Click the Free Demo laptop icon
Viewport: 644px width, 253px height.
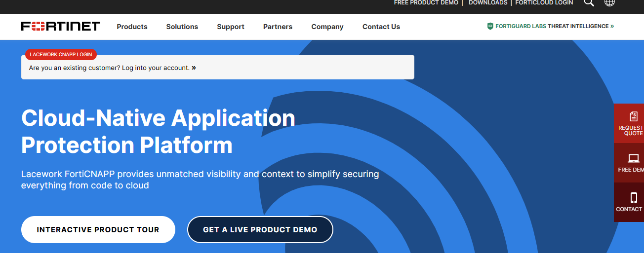pyautogui.click(x=634, y=158)
